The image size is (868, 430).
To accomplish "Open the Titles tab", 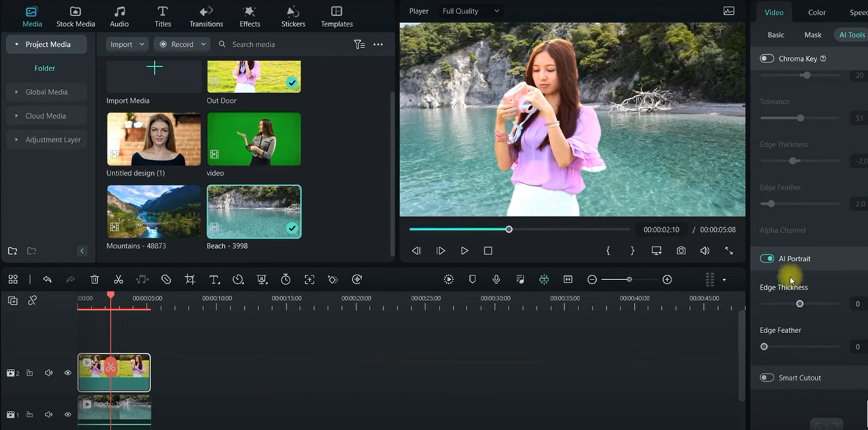I will (163, 17).
